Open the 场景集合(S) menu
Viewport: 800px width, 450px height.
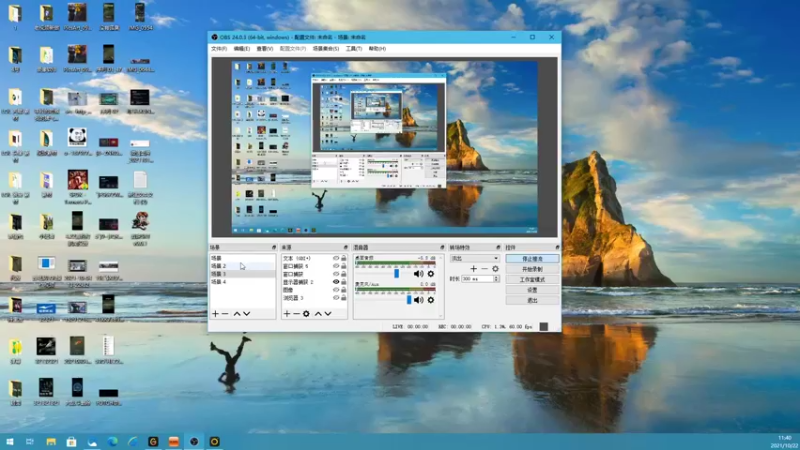[326, 48]
